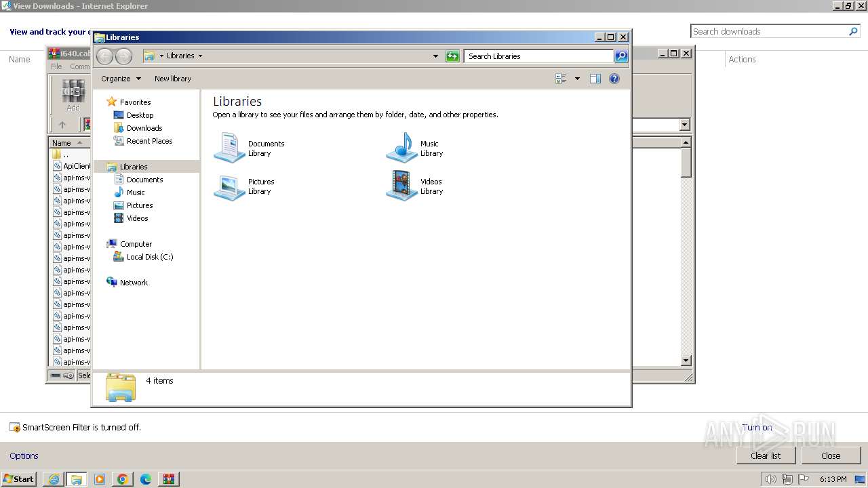The width and height of the screenshot is (868, 488).
Task: Click the green refresh button by address bar
Action: coord(452,56)
